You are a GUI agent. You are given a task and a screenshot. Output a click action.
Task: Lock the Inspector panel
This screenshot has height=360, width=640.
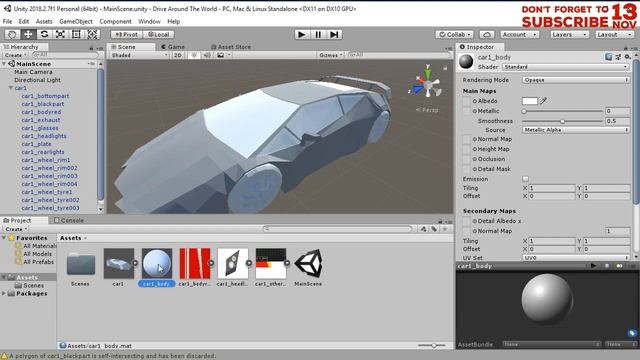626,47
